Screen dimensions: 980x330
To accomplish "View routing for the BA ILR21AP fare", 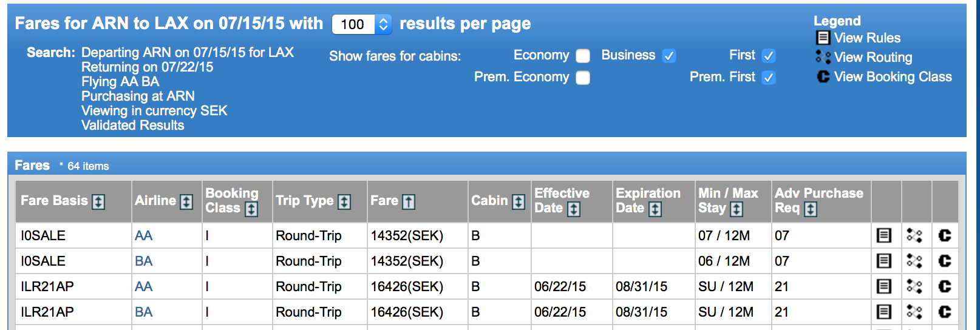I will coord(914,312).
